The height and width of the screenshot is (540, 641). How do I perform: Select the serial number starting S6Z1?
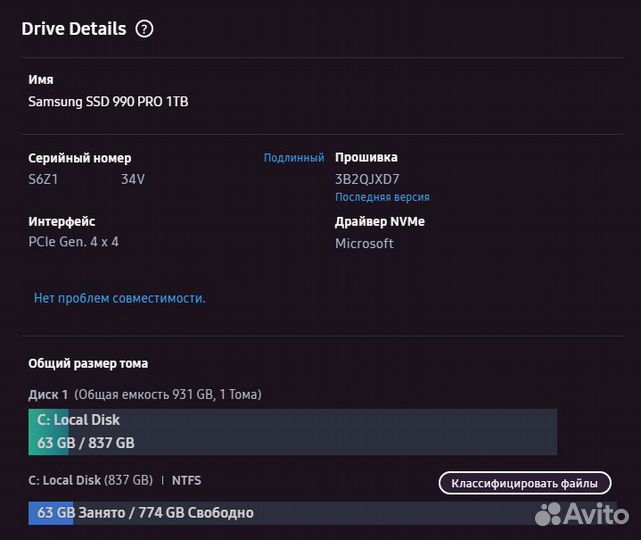(87, 179)
